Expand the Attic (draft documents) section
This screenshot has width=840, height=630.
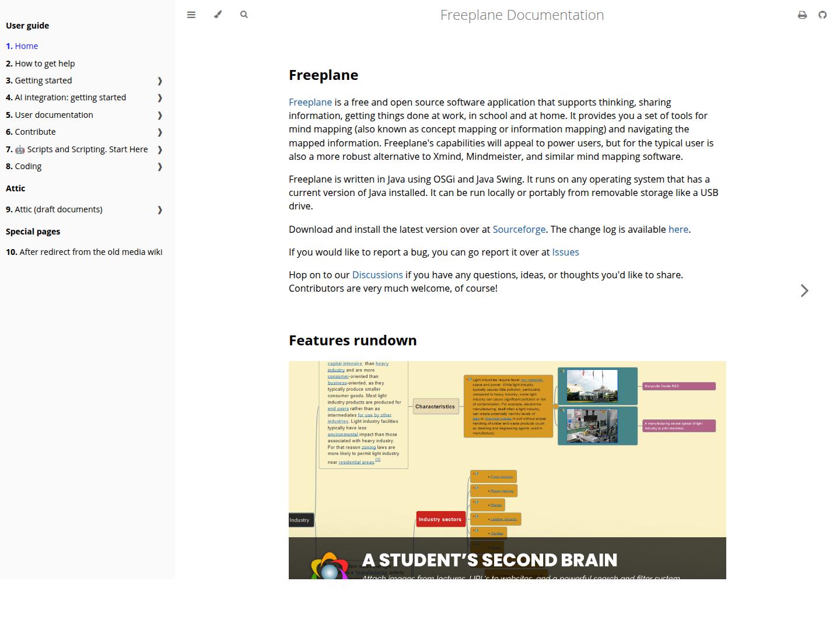tap(160, 209)
